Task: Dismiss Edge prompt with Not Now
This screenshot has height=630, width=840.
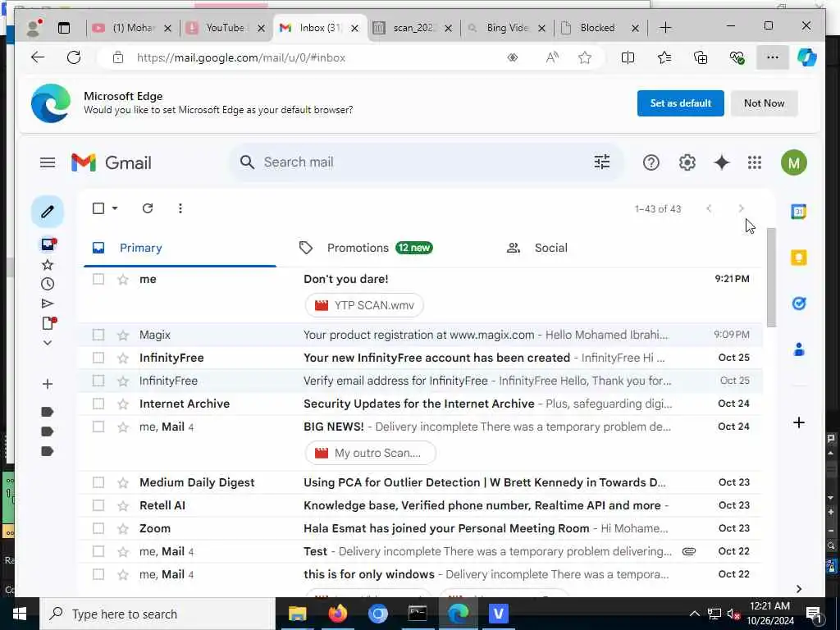Action: (764, 103)
